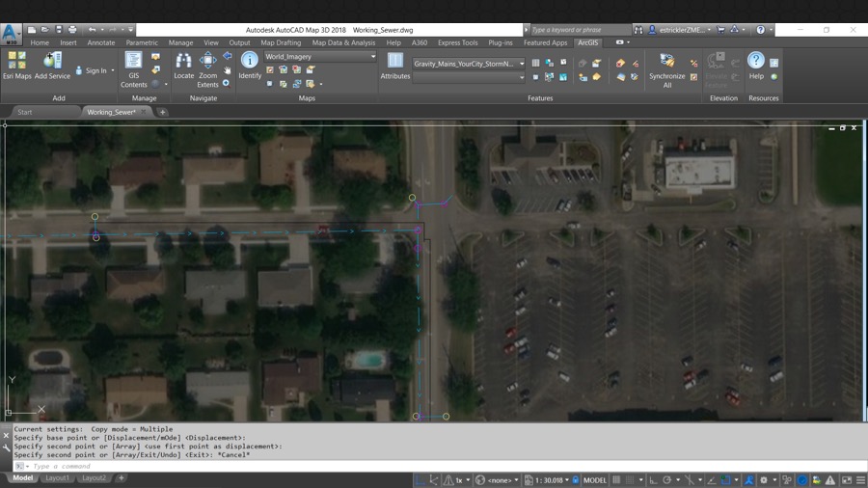868x488 pixels.
Task: Open the Insert ribbon tab
Action: pyautogui.click(x=68, y=42)
